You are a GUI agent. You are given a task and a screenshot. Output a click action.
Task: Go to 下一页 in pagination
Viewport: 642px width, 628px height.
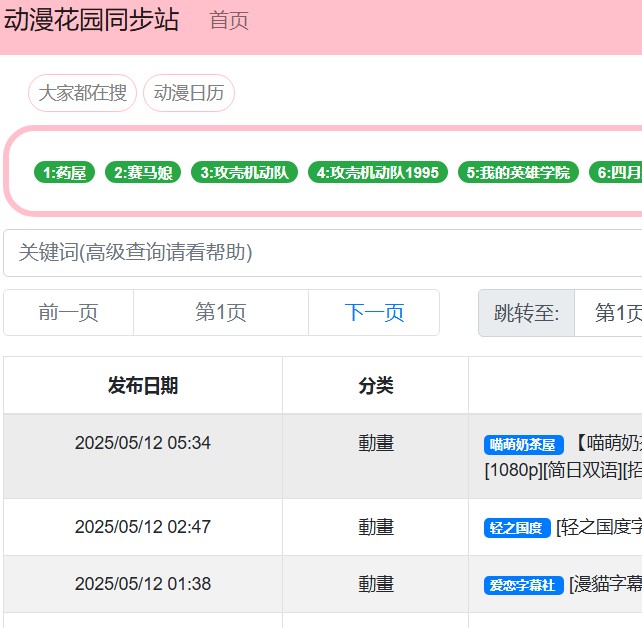pyautogui.click(x=374, y=313)
